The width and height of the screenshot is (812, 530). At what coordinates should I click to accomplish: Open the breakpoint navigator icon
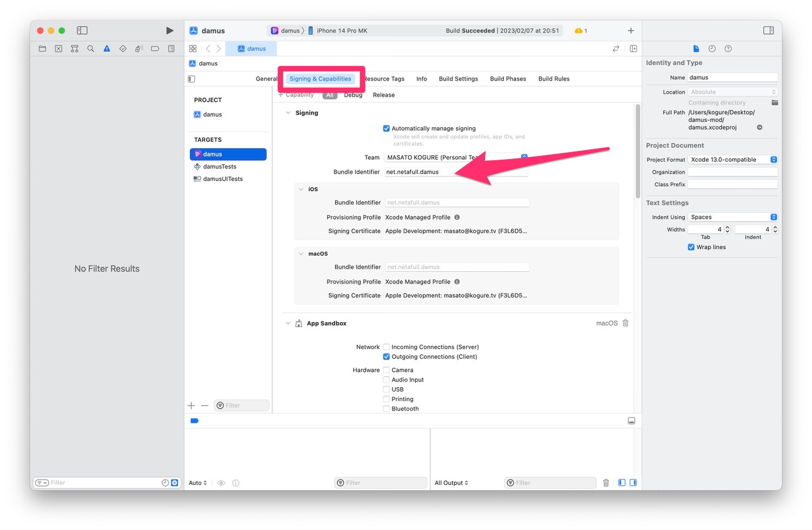click(x=155, y=49)
